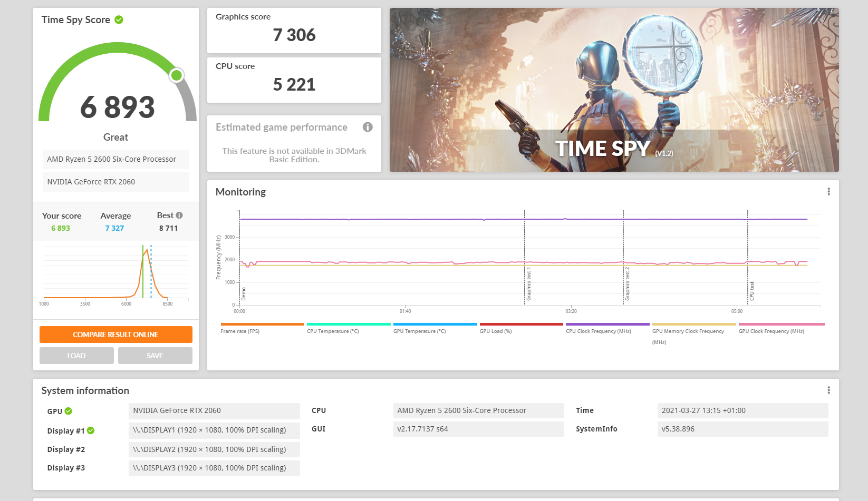Viewport: 868px width, 501px height.
Task: Click the Monitoring panel heading
Action: pyautogui.click(x=240, y=192)
